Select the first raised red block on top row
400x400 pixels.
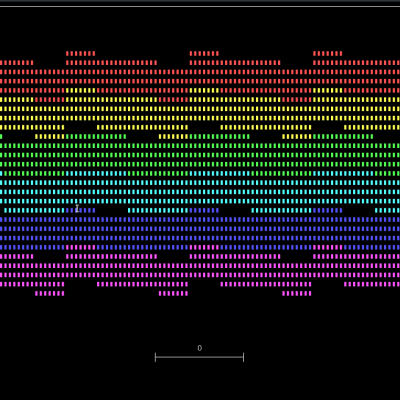point(80,53)
